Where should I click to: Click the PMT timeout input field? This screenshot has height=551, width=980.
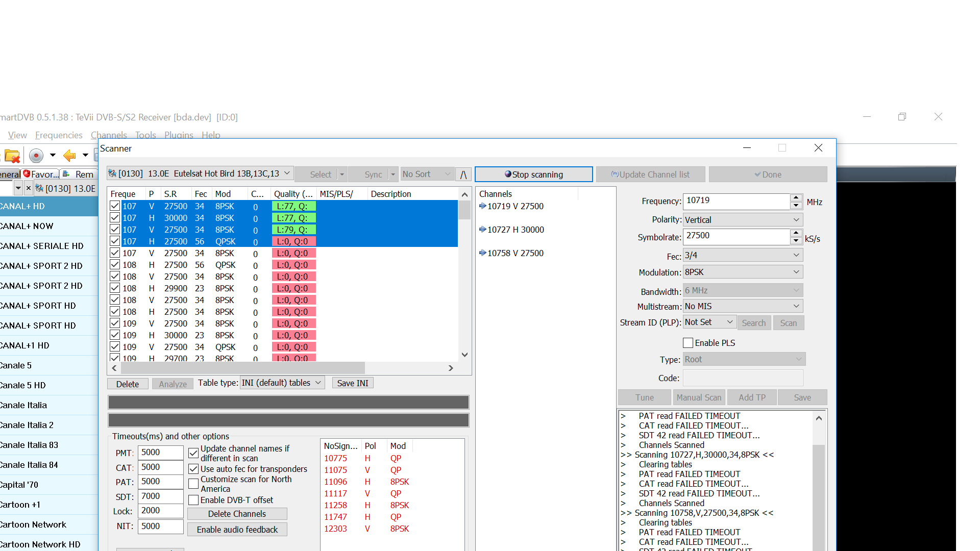(x=160, y=453)
